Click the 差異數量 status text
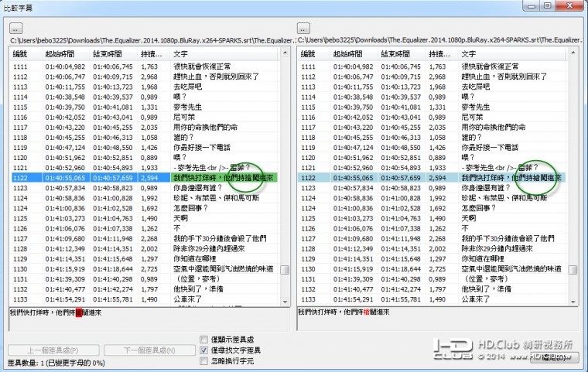 click(56, 363)
